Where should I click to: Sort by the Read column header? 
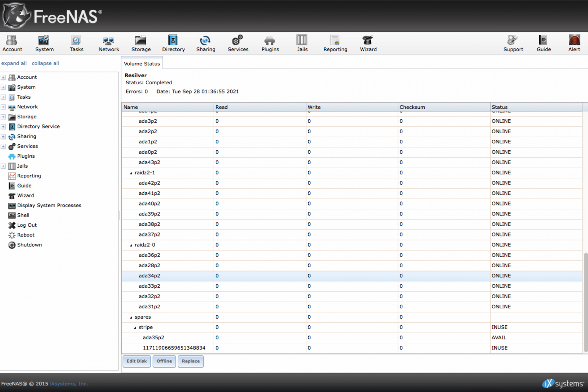pos(260,107)
